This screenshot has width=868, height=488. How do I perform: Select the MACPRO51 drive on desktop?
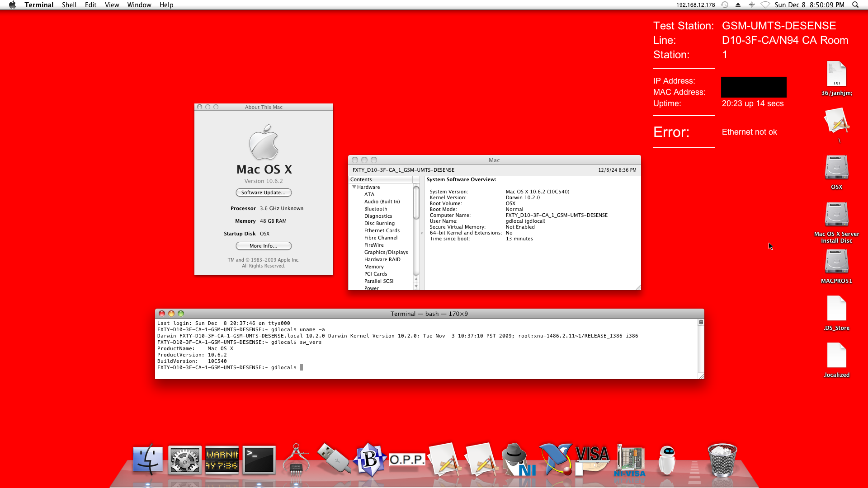[x=836, y=266]
